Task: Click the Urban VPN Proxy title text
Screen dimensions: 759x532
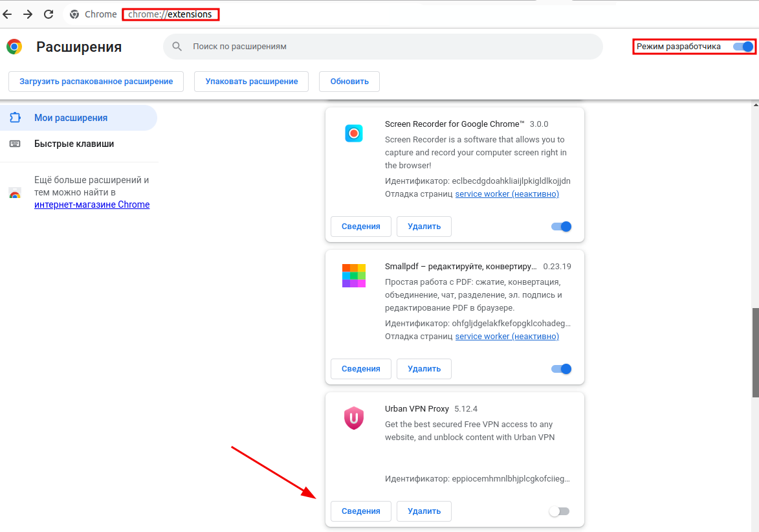Action: pyautogui.click(x=417, y=408)
